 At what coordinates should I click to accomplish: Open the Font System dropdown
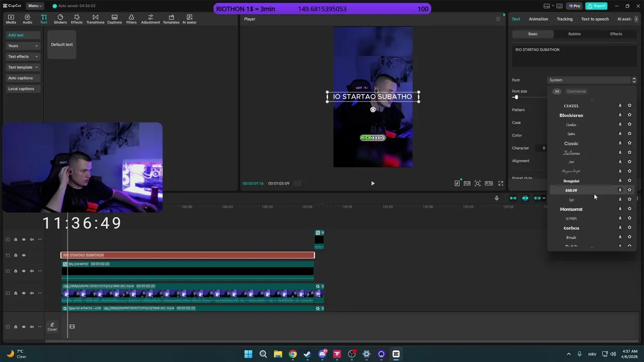592,80
